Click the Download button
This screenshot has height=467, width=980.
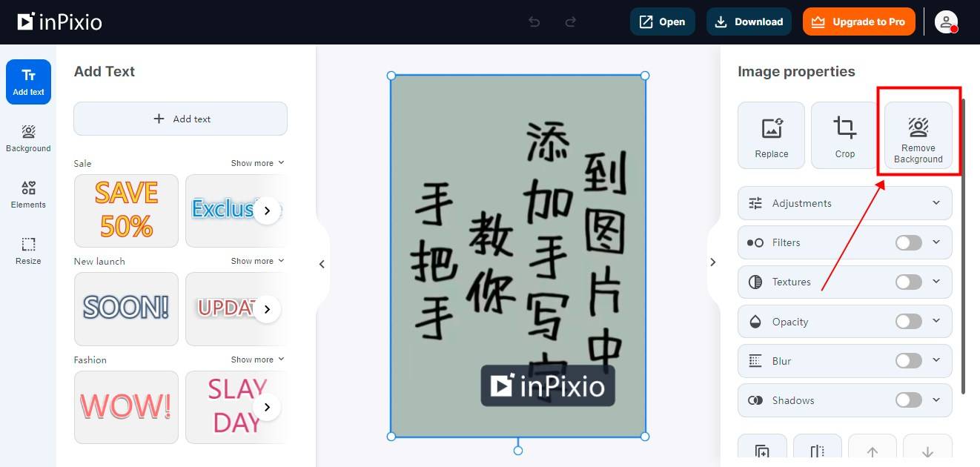[x=749, y=21]
